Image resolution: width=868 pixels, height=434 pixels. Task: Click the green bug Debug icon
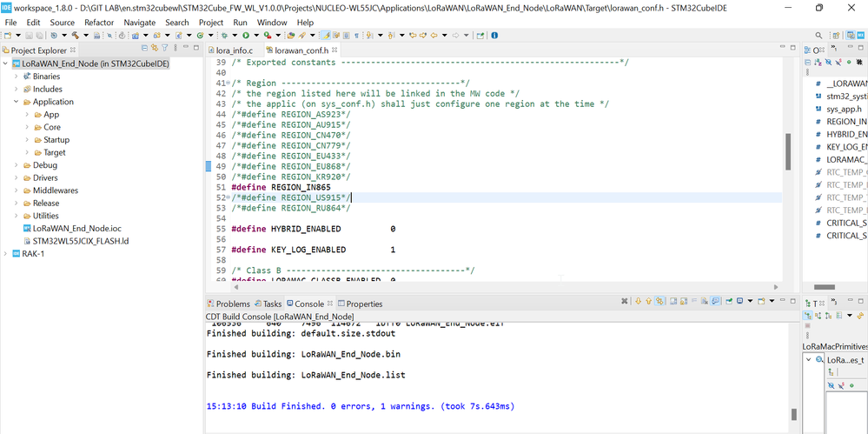point(225,35)
